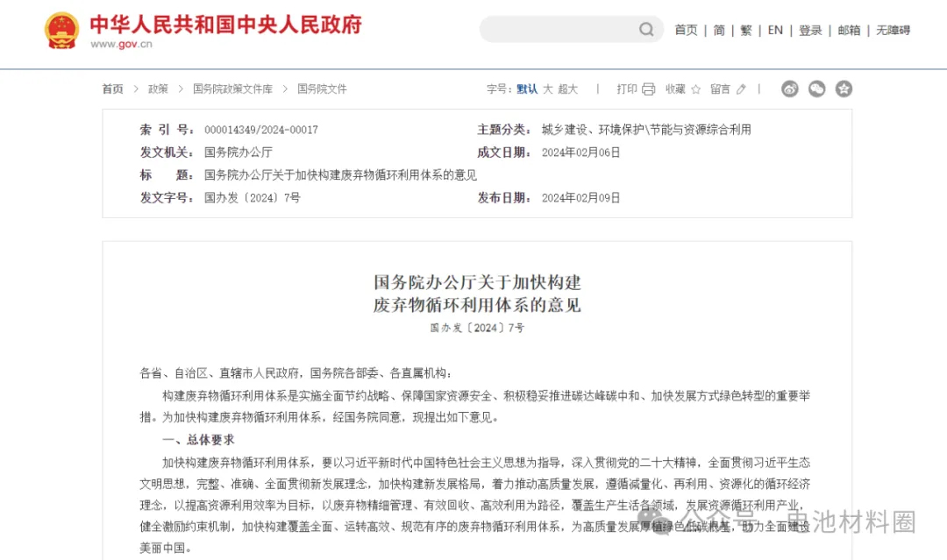This screenshot has height=560, width=947.
Task: Click the centered document heading 国务院办公厅关于加快构建
Action: (x=477, y=282)
